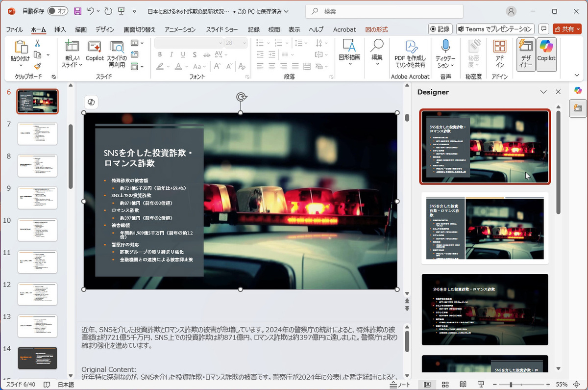Screen dimensions: 588x390
Task: Click the New Slide (新しいスライド) icon
Action: [72, 47]
